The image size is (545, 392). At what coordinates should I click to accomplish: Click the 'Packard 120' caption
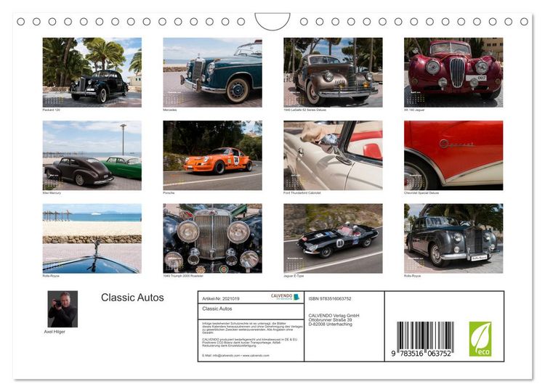[x=51, y=110]
